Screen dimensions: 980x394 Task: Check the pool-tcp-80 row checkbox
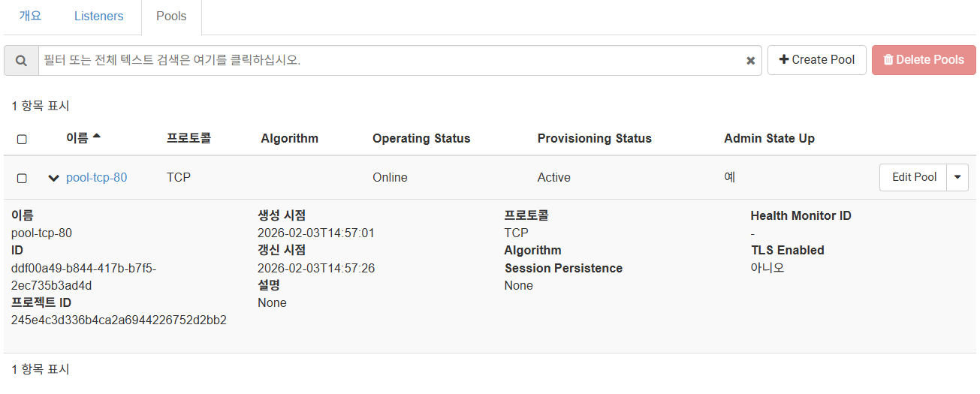point(22,178)
